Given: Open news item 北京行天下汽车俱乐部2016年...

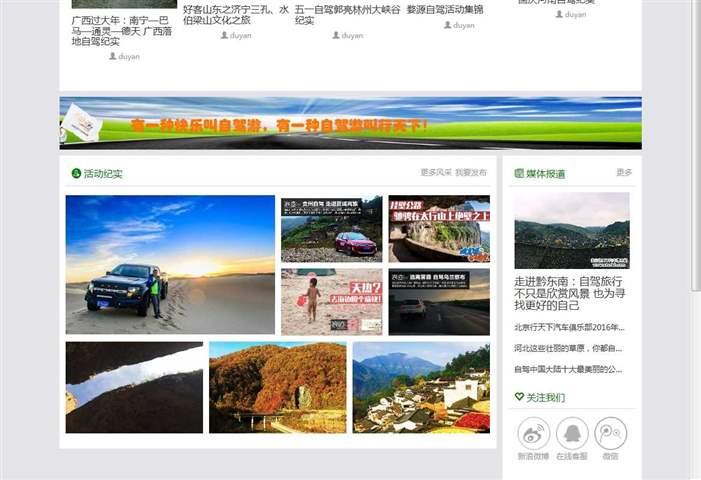Looking at the screenshot, I should [x=569, y=327].
